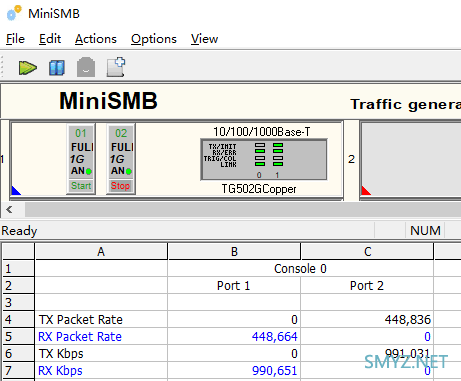Click the Port 2 column label cell
Screen dimensions: 461x381
pyautogui.click(x=367, y=286)
